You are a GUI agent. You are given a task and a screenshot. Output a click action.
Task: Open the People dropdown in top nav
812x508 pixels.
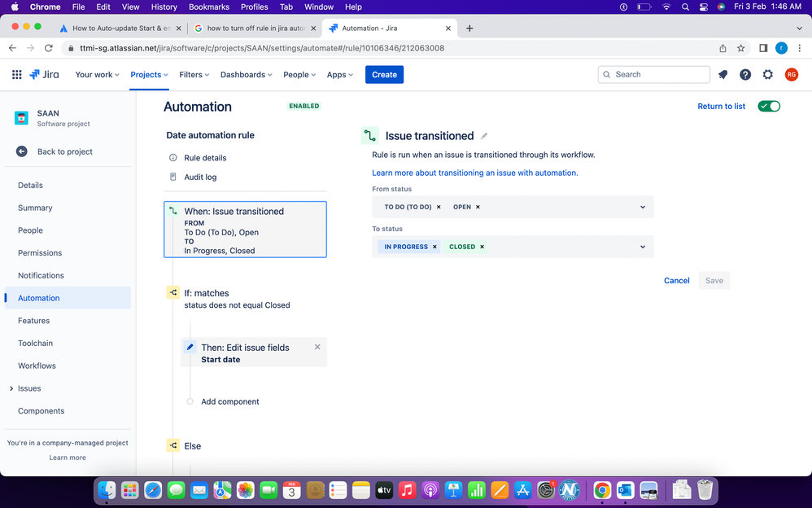point(299,75)
